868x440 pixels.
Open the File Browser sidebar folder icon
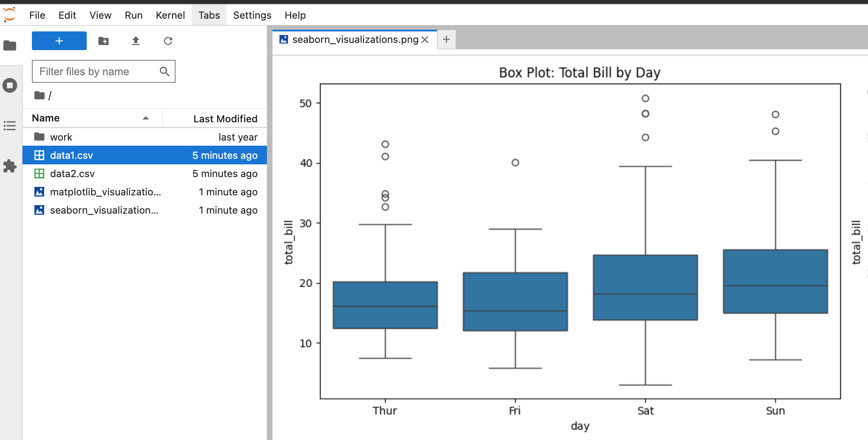(10, 45)
